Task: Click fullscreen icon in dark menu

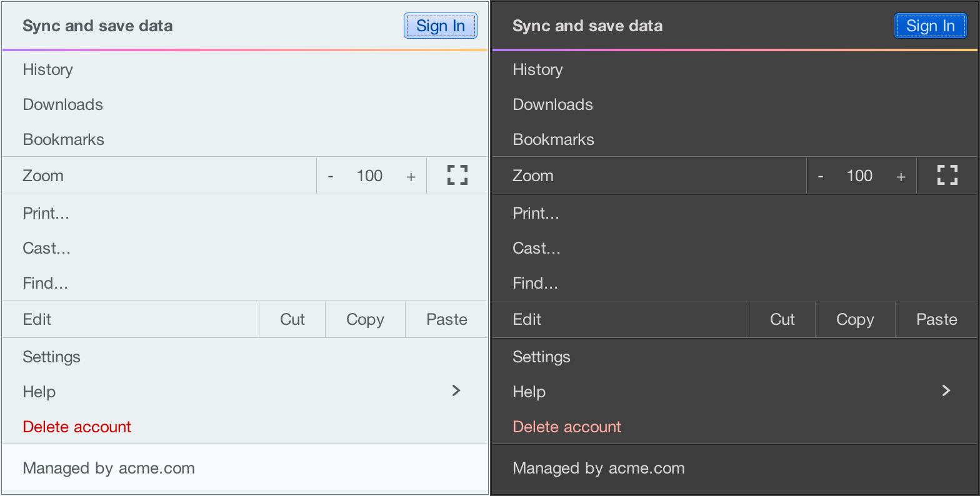Action: tap(947, 176)
